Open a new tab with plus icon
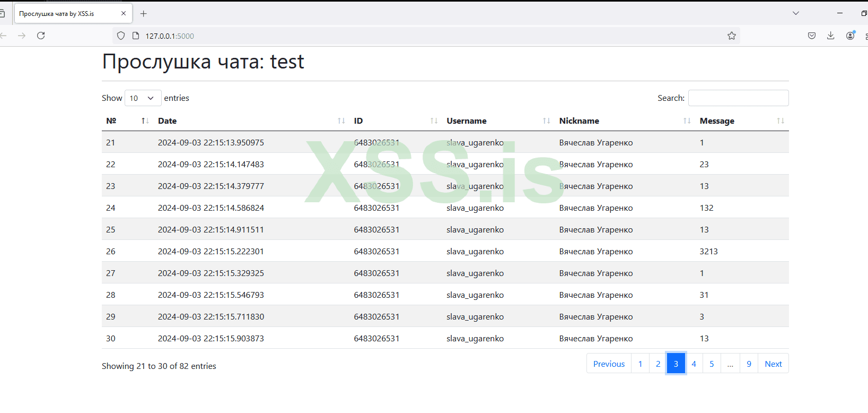Screen dimensions: 868x413 tap(143, 14)
